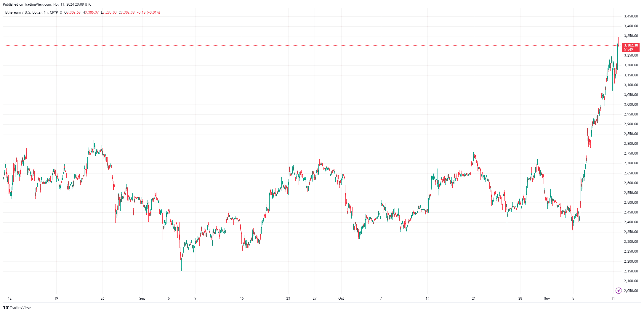Click the Sep label on time axis
644x313 pixels.
tap(142, 298)
